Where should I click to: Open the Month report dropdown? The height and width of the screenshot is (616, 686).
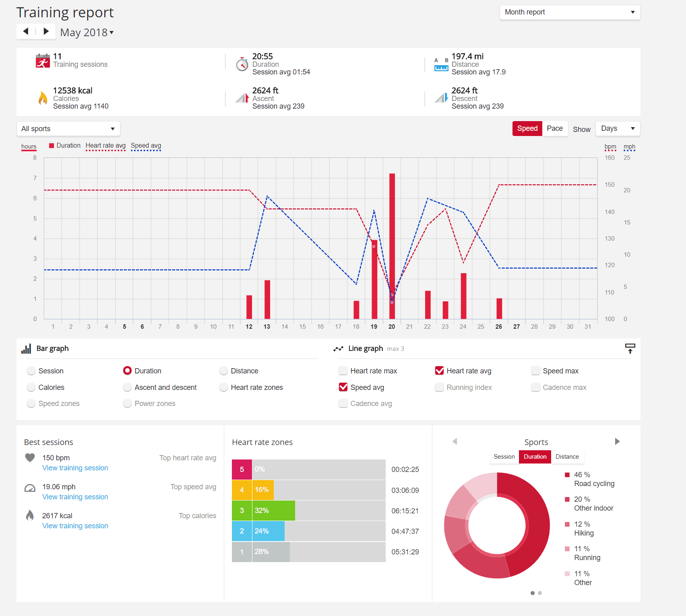[570, 12]
